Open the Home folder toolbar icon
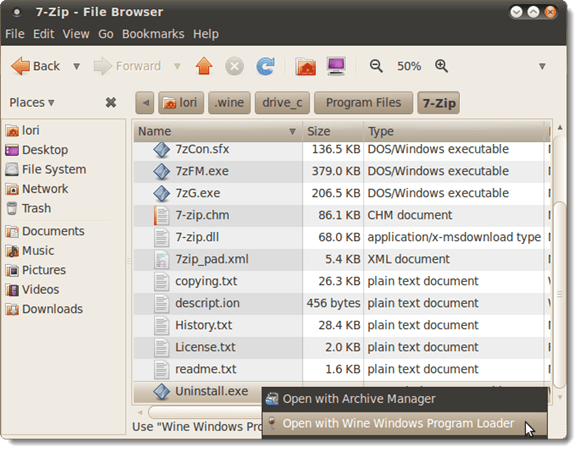The image size is (580, 452). (306, 67)
